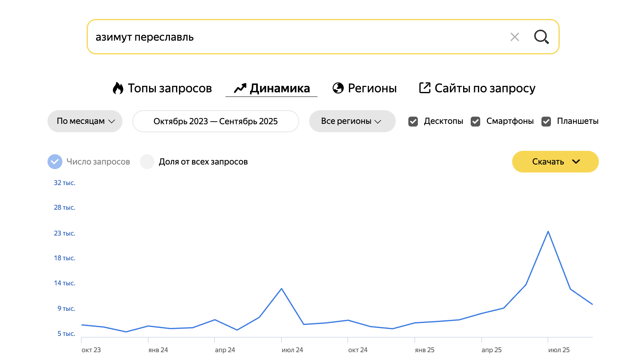638x364 pixels.
Task: Clear the search query with X icon
Action: [x=514, y=37]
